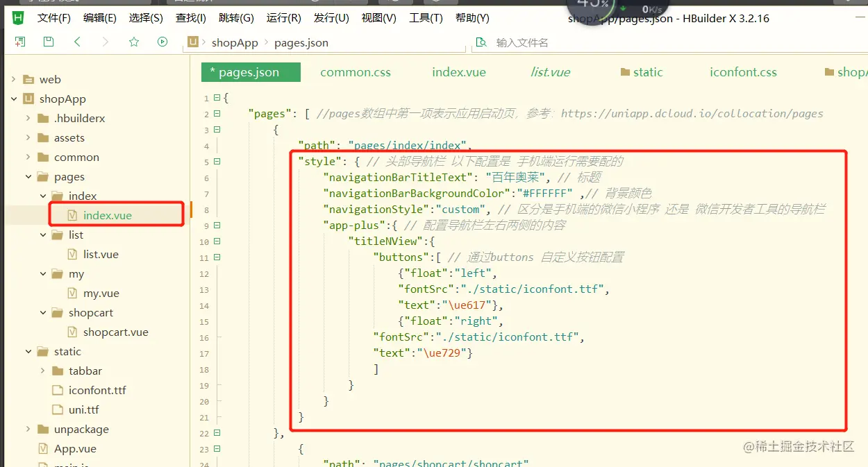Click the "pages/index/index" path value
This screenshot has width=868, height=467.
tap(408, 145)
